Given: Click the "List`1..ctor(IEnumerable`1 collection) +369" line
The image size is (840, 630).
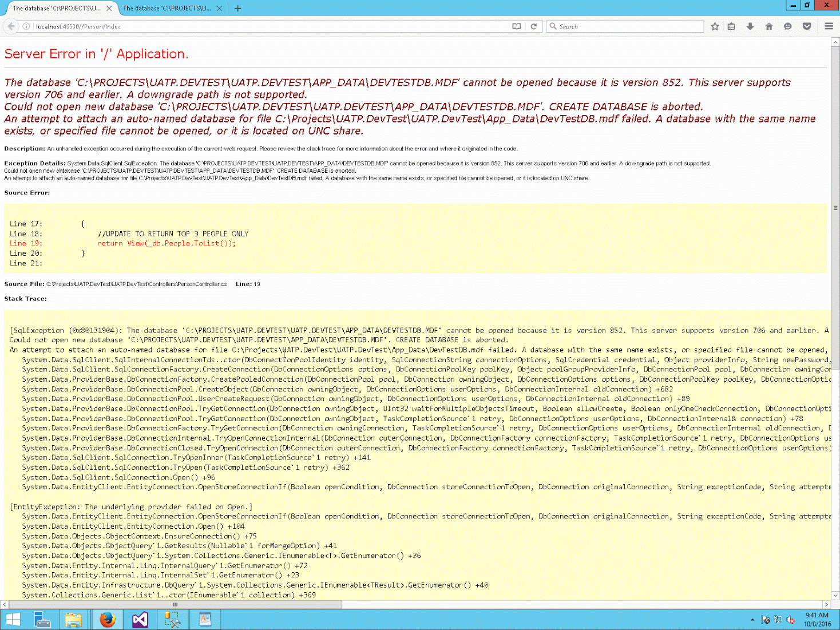Looking at the screenshot, I should tap(169, 596).
